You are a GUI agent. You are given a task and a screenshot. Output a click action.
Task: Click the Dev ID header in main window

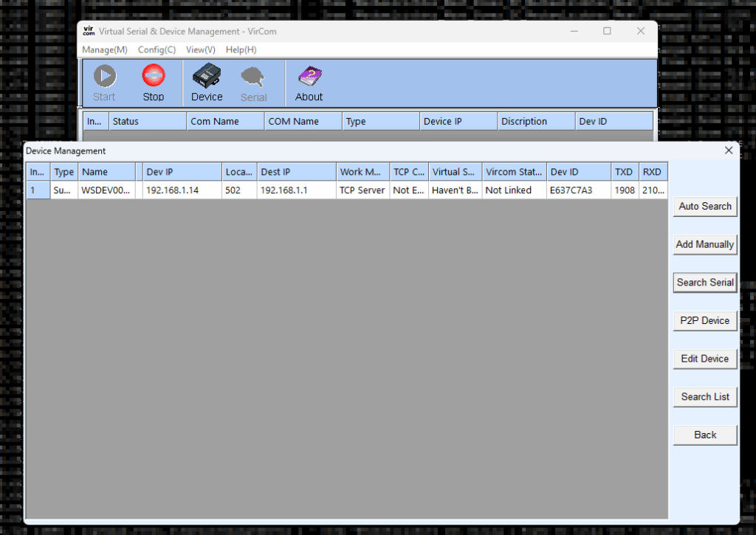[x=614, y=122]
